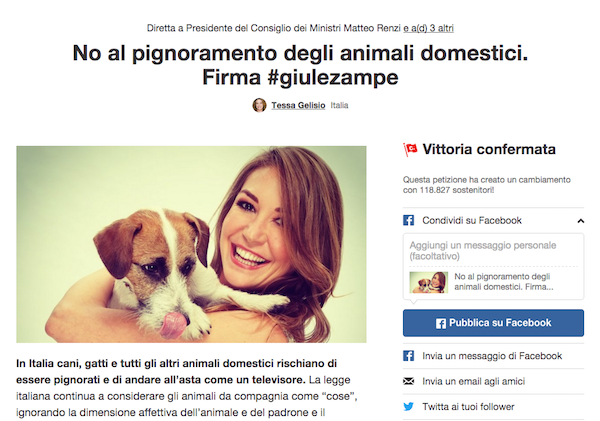Click Tessa Gelisio's round avatar
The width and height of the screenshot is (600, 421).
pyautogui.click(x=259, y=105)
